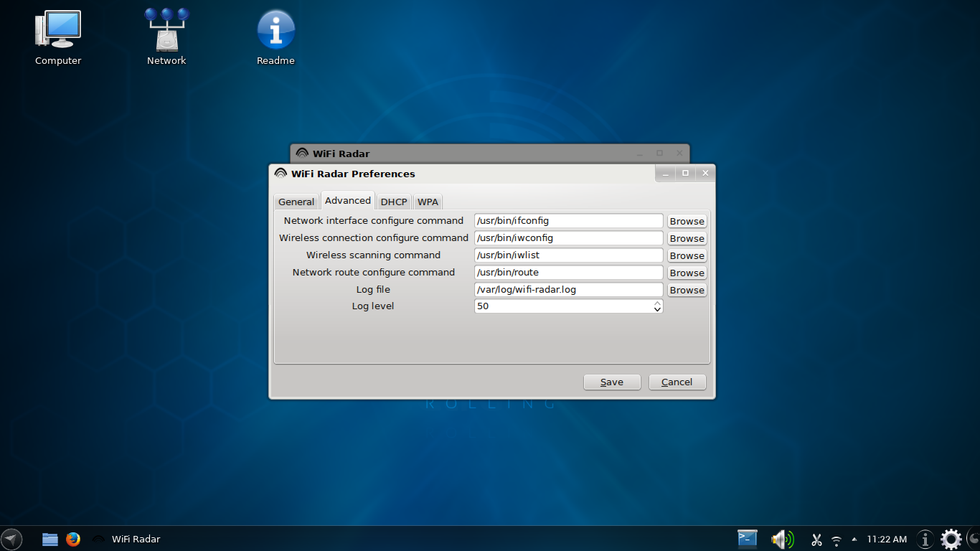Increase Log level with up arrow
980x551 pixels.
pyautogui.click(x=657, y=303)
